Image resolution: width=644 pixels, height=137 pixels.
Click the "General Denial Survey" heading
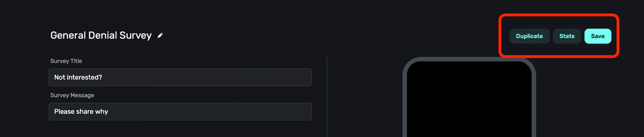click(x=101, y=35)
